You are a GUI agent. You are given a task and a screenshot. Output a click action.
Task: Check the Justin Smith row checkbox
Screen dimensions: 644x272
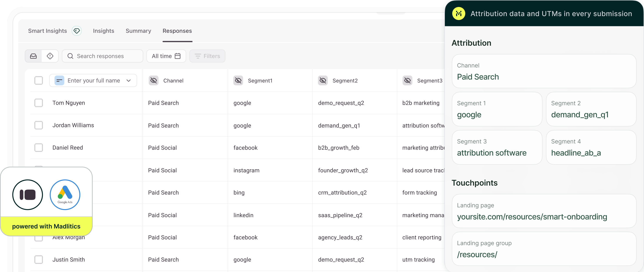click(x=38, y=260)
